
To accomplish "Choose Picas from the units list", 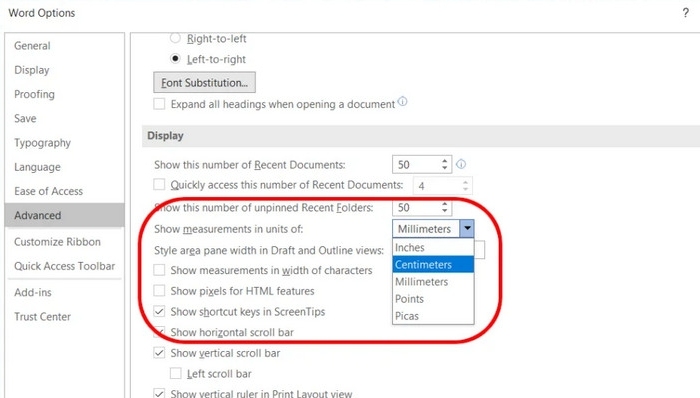I will pyautogui.click(x=433, y=315).
